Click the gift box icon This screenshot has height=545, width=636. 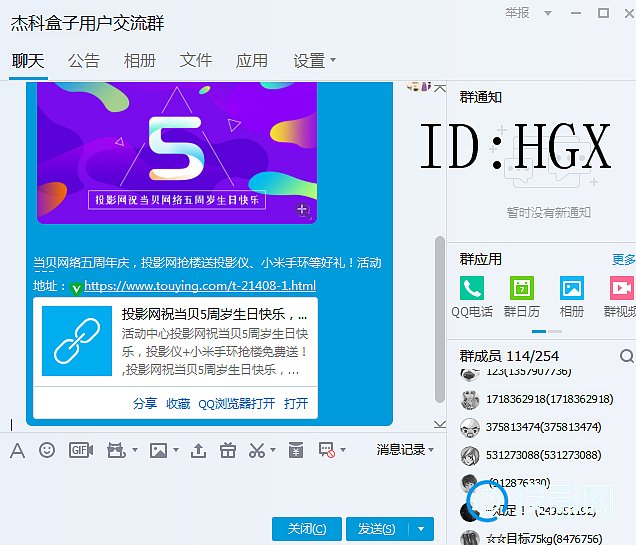[228, 450]
